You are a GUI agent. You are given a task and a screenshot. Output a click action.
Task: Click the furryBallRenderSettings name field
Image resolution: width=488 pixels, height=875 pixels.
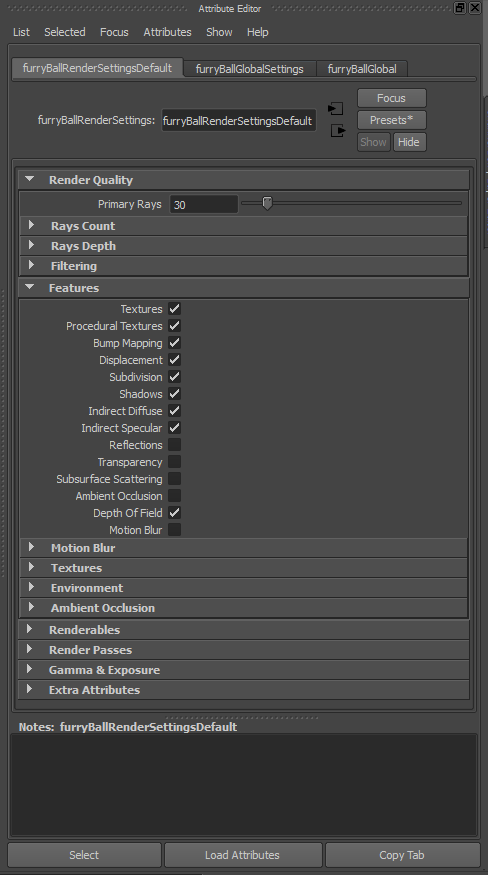(x=239, y=121)
